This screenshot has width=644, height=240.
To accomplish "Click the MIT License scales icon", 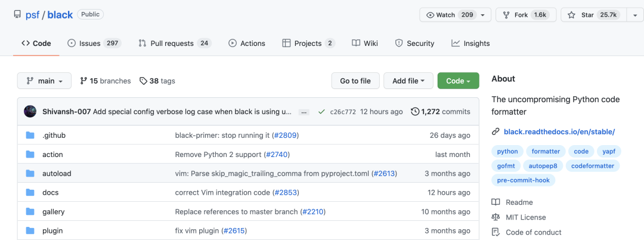I will pyautogui.click(x=496, y=217).
